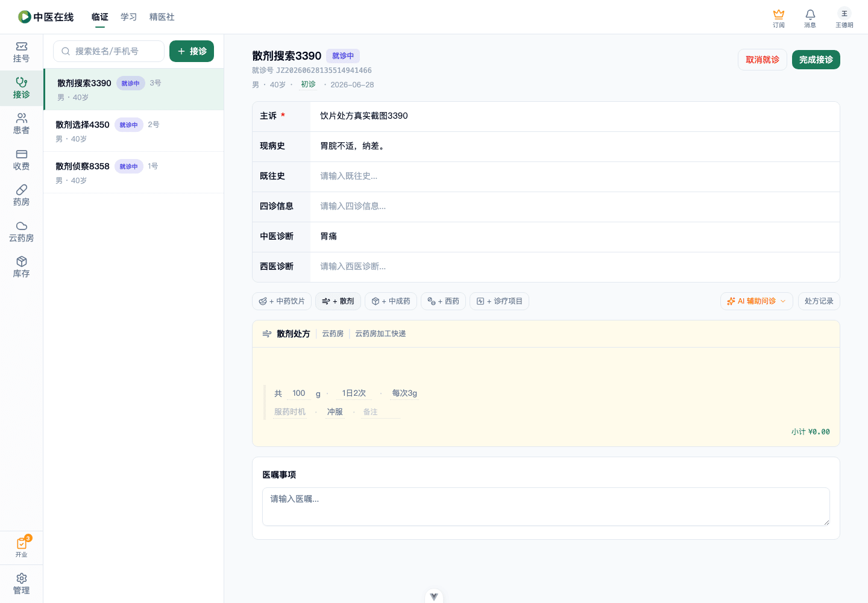Open the 云药房 cloud pharmacy section

tap(21, 232)
